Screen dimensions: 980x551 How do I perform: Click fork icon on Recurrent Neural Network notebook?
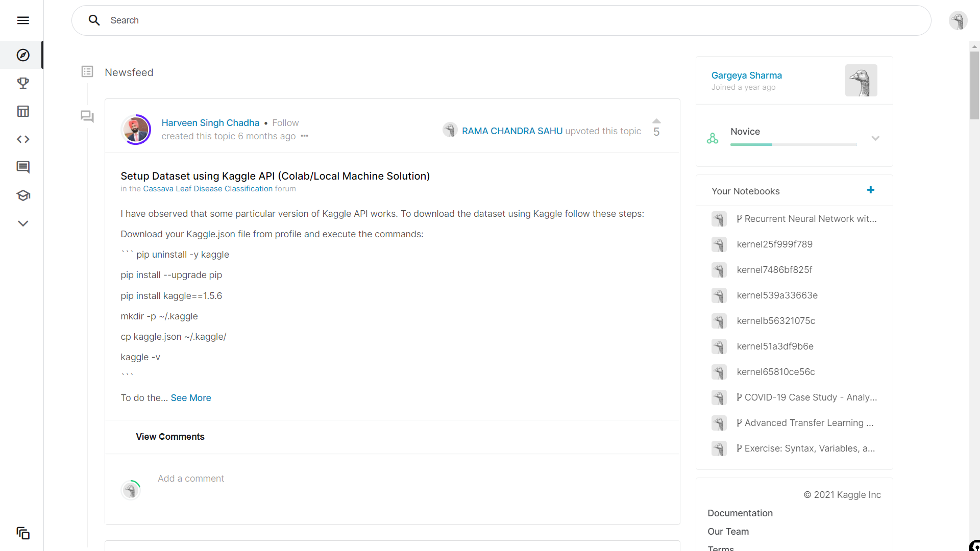[739, 219]
